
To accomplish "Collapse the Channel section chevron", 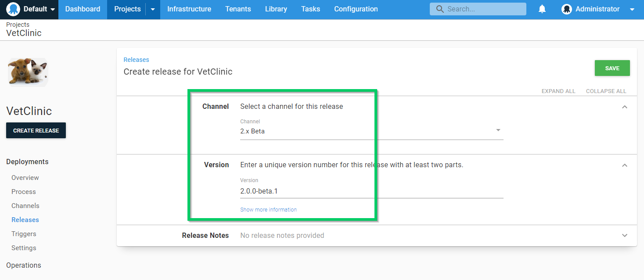I will tap(624, 107).
